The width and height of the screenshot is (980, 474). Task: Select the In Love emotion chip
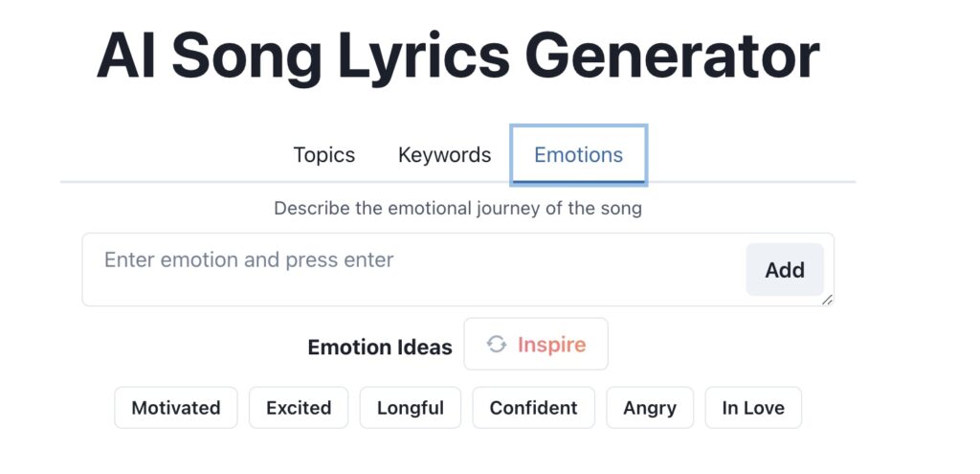tap(753, 408)
